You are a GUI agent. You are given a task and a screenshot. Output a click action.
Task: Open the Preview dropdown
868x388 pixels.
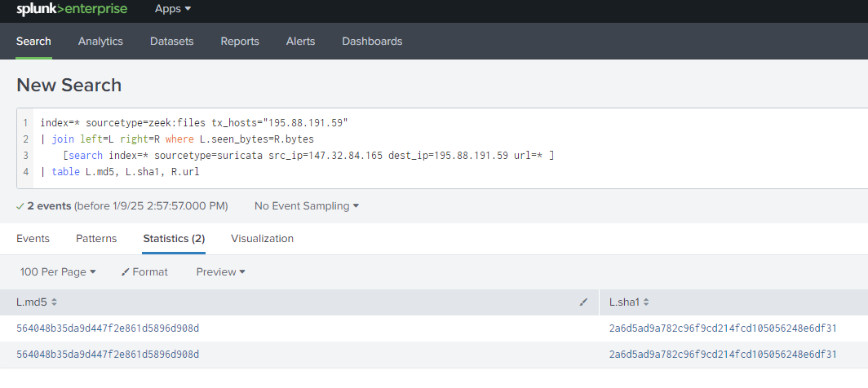coord(221,271)
